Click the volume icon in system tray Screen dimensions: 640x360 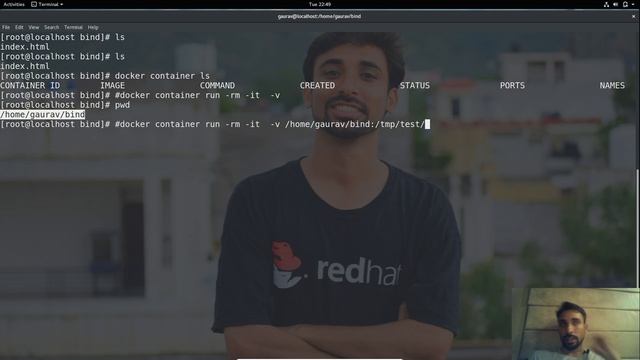[616, 4]
